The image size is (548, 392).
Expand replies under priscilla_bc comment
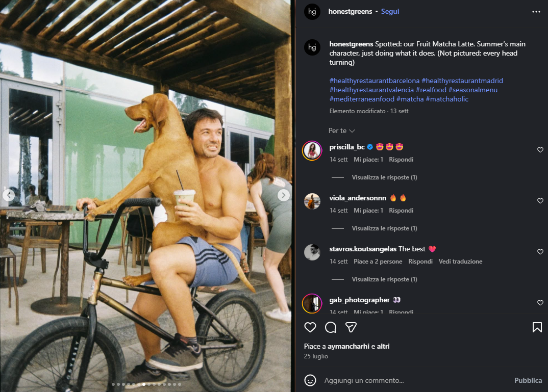[384, 177]
